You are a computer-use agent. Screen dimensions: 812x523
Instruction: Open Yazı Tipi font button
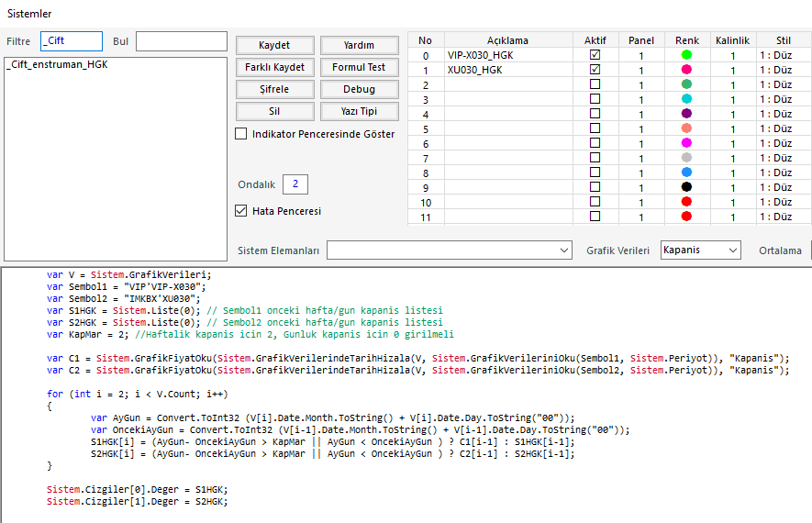359,111
